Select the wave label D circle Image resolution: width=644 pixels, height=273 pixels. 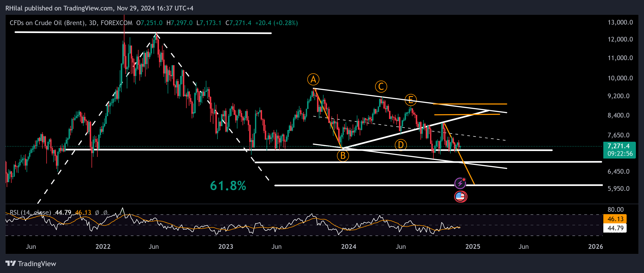coord(401,145)
